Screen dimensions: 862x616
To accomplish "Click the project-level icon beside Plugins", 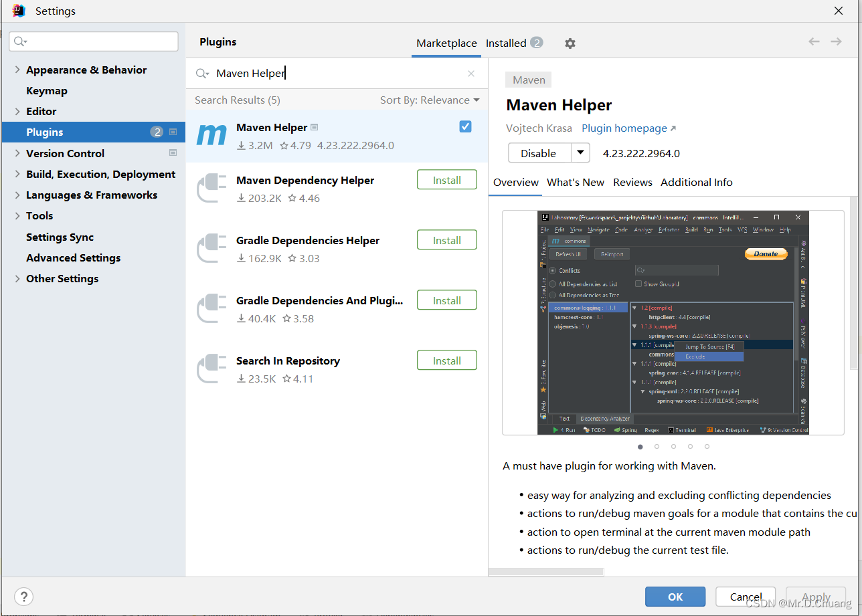I will point(173,132).
